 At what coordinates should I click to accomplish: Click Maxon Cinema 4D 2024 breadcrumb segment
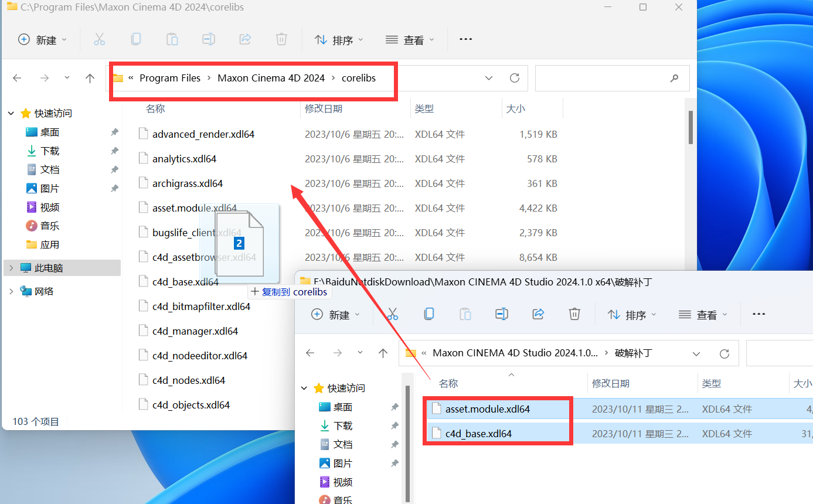271,78
